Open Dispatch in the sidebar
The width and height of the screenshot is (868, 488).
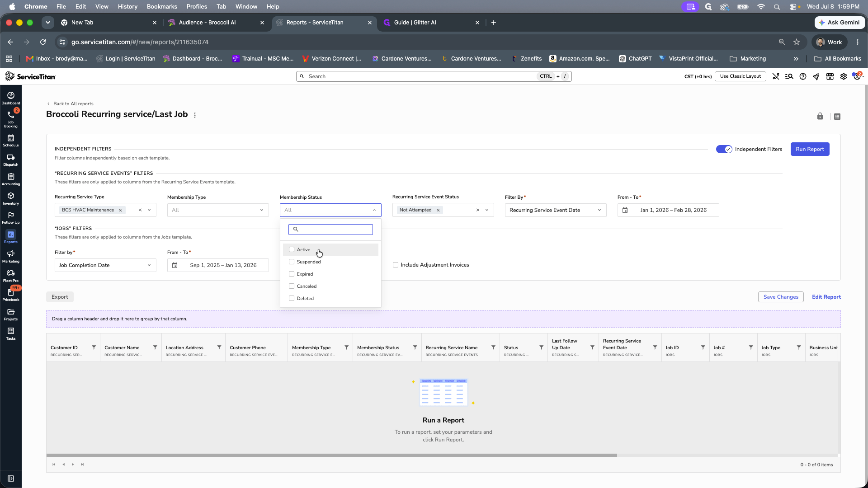(x=11, y=160)
